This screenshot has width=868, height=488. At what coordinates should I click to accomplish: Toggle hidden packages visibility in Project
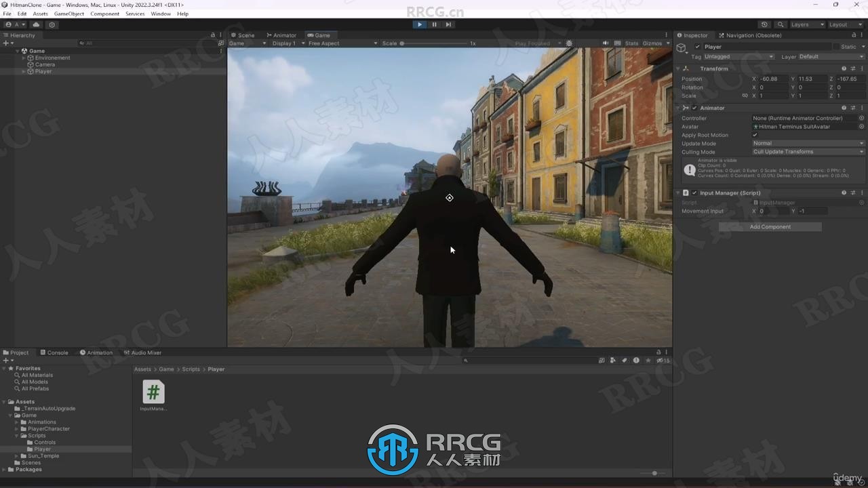(x=663, y=361)
